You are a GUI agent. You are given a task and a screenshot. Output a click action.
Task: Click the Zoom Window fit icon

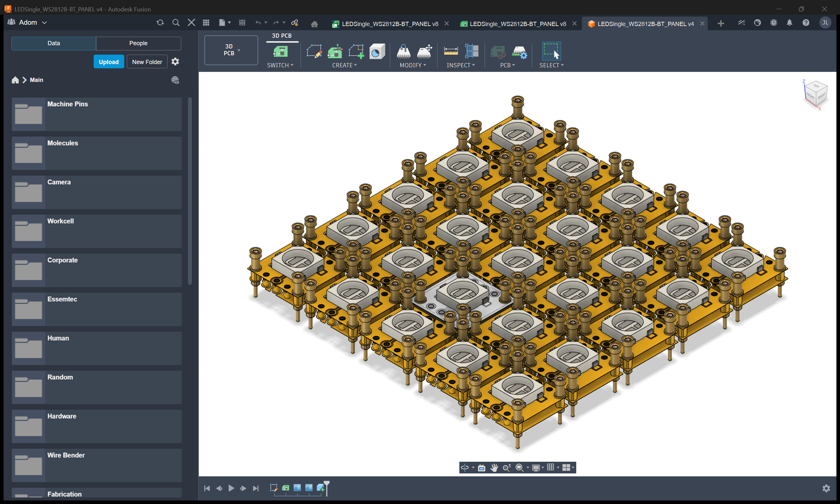pyautogui.click(x=519, y=468)
